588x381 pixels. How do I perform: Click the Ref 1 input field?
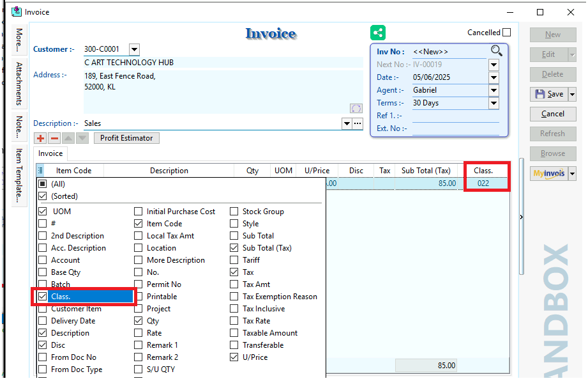coord(455,116)
